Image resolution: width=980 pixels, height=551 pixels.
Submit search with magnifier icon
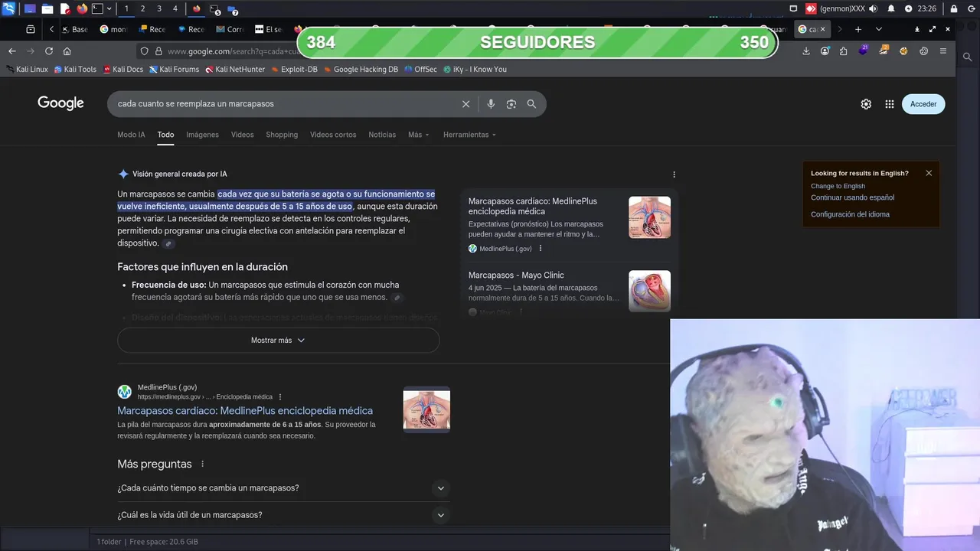tap(531, 104)
